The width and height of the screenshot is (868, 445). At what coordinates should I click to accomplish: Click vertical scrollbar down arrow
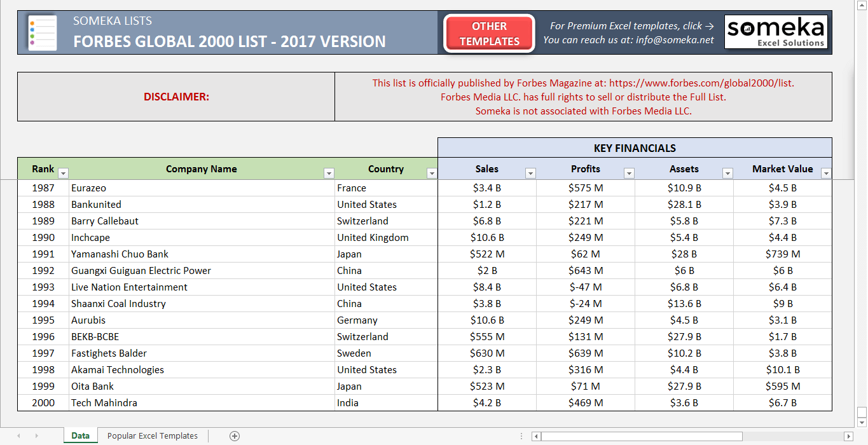(x=861, y=422)
